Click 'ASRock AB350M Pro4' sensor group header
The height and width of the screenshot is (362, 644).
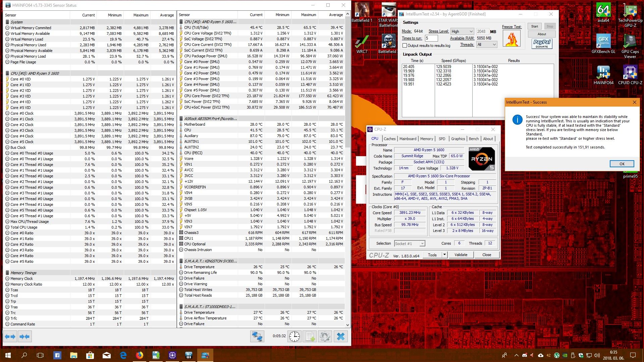click(261, 119)
